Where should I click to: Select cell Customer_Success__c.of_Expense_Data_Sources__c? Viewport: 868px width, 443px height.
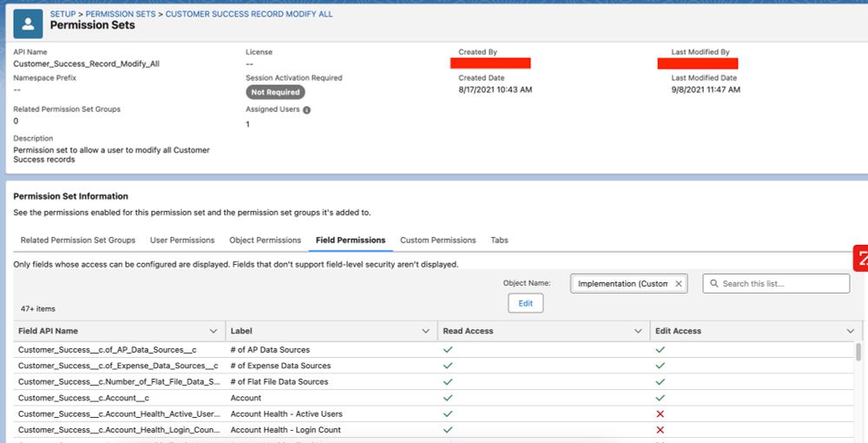click(118, 366)
